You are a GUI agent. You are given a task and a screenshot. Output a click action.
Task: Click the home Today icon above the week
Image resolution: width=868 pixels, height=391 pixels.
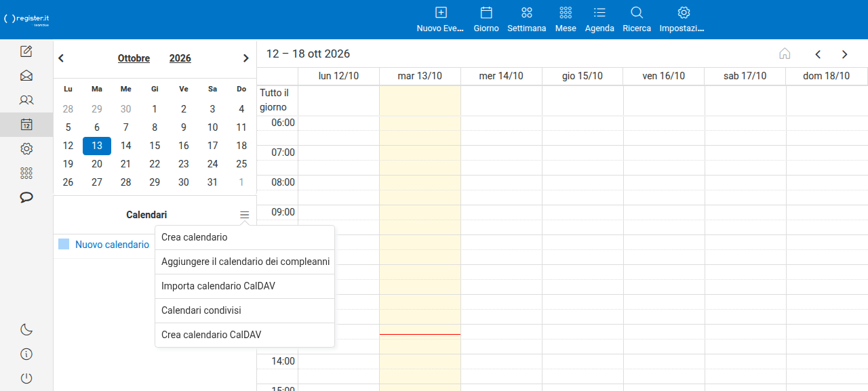point(785,54)
